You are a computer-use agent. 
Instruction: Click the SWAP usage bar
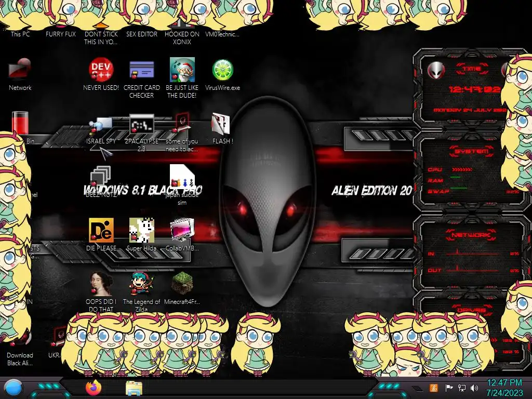459,188
